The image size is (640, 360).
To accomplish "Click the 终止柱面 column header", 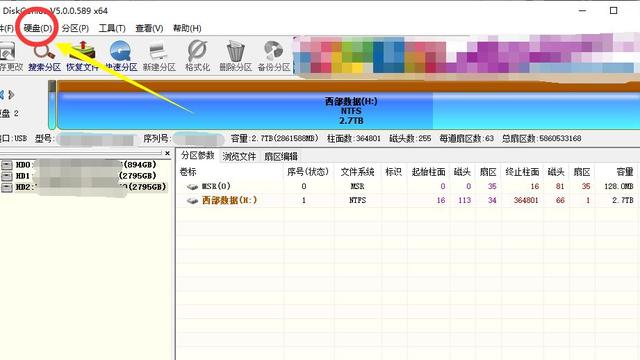I will click(x=522, y=172).
